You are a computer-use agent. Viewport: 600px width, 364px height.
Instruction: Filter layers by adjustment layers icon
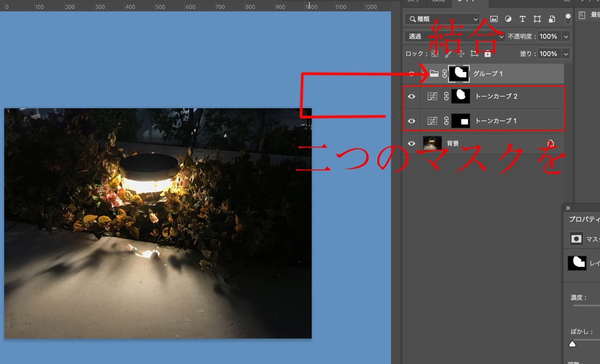tap(508, 19)
